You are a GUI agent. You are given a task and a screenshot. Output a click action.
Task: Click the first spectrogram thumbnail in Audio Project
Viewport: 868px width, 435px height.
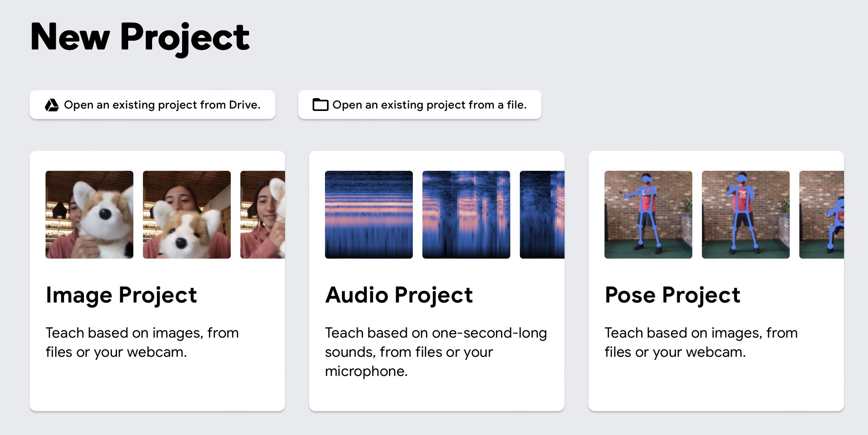pos(369,215)
